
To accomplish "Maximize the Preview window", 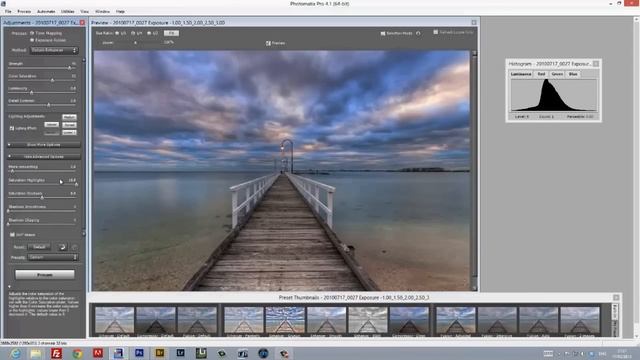I will point(474,22).
